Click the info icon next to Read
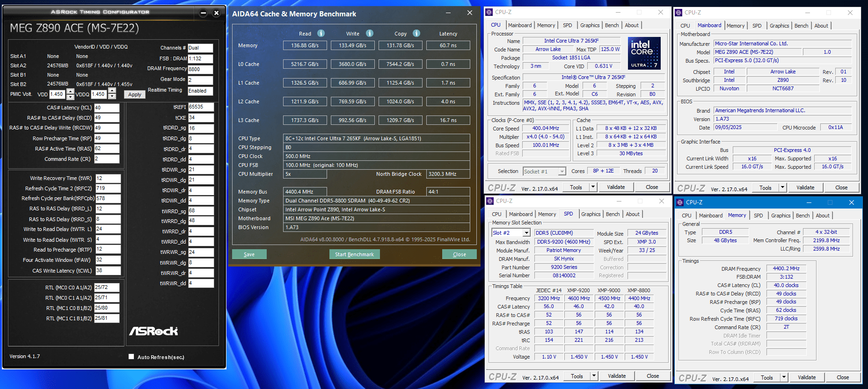 321,33
